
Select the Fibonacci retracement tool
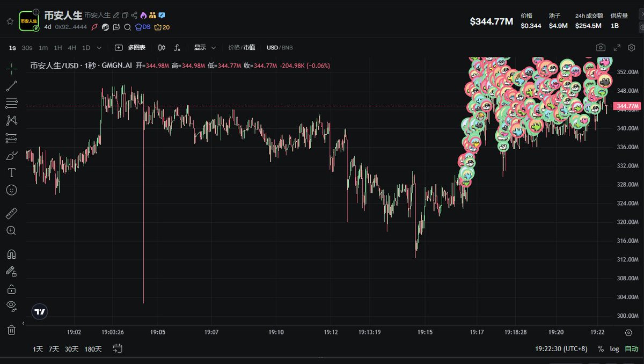[11, 103]
